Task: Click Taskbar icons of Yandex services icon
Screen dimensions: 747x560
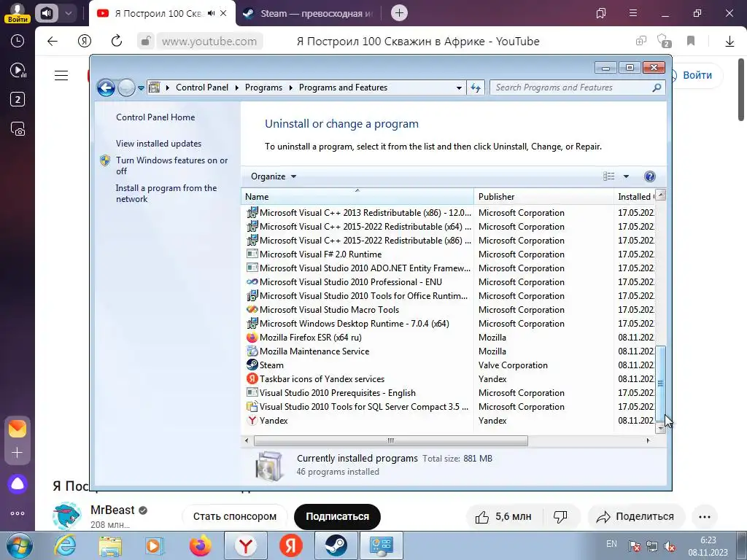Action: click(252, 378)
